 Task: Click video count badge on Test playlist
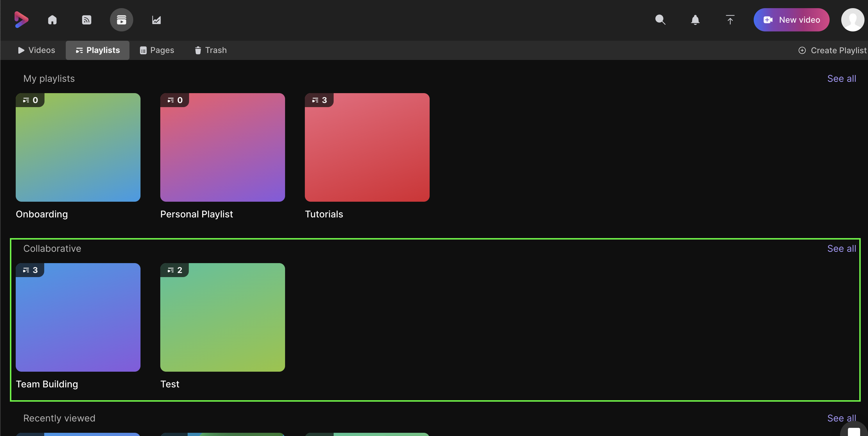point(175,270)
